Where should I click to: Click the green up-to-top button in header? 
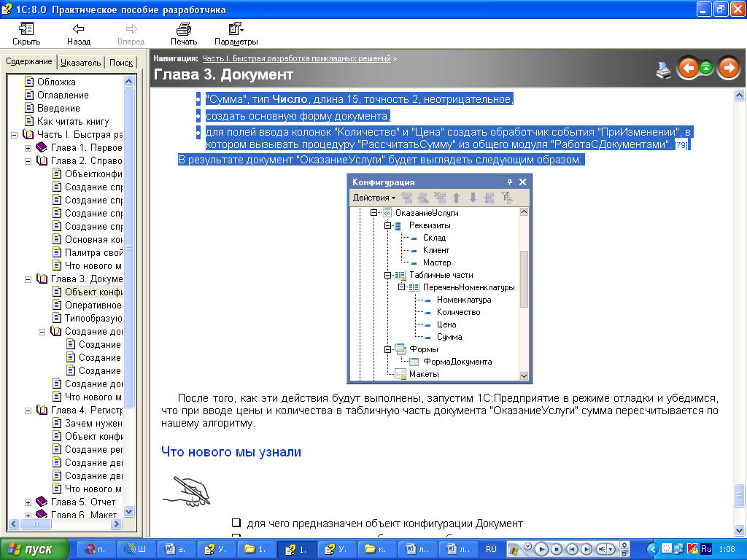point(707,69)
